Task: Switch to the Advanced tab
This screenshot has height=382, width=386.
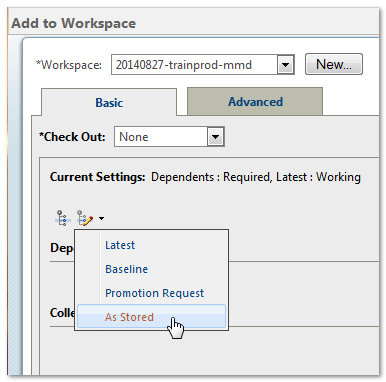Action: coord(255,102)
